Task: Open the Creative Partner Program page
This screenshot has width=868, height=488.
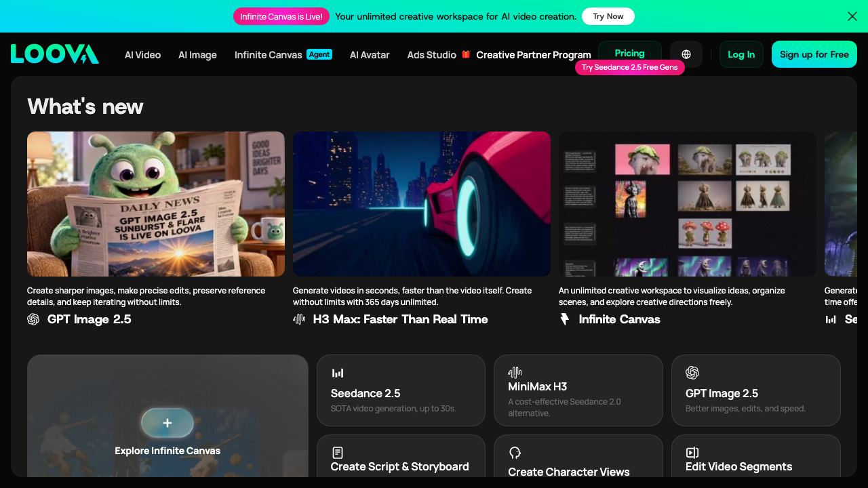Action: coord(534,55)
